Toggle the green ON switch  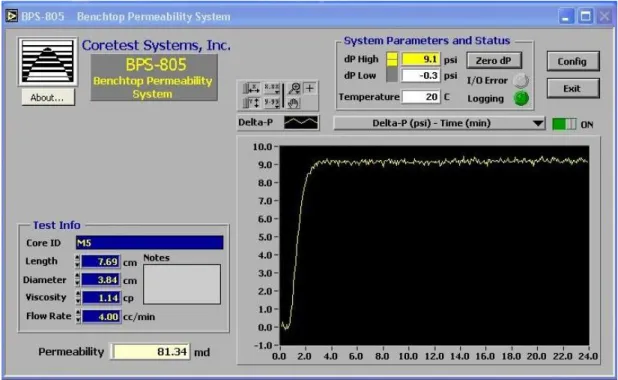point(564,124)
